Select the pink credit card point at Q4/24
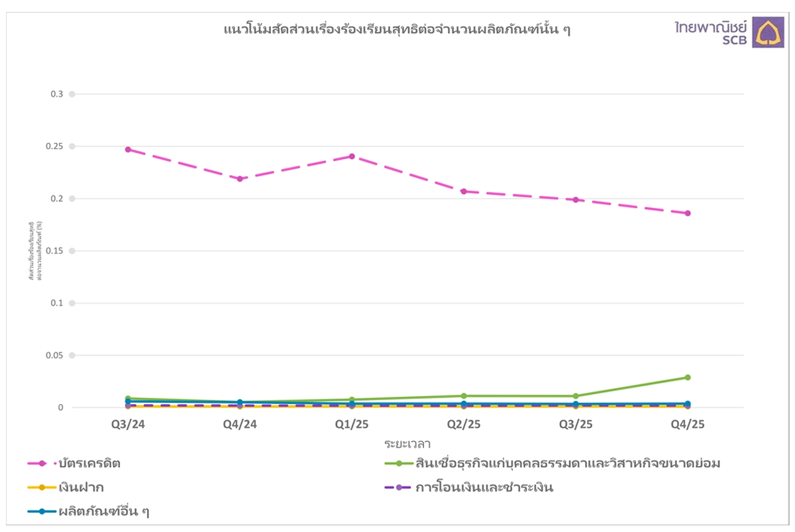Viewport: 795px width, 532px height. coord(240,179)
